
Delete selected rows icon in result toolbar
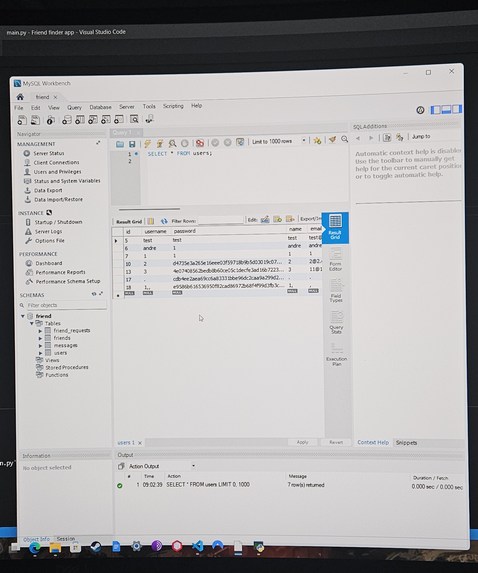point(290,219)
